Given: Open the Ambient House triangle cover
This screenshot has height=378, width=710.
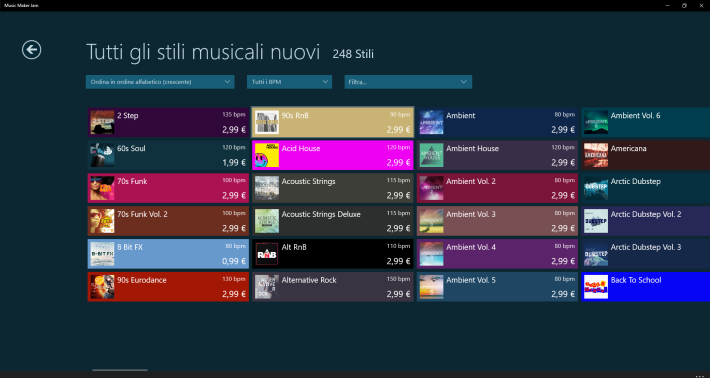Looking at the screenshot, I should coord(432,155).
